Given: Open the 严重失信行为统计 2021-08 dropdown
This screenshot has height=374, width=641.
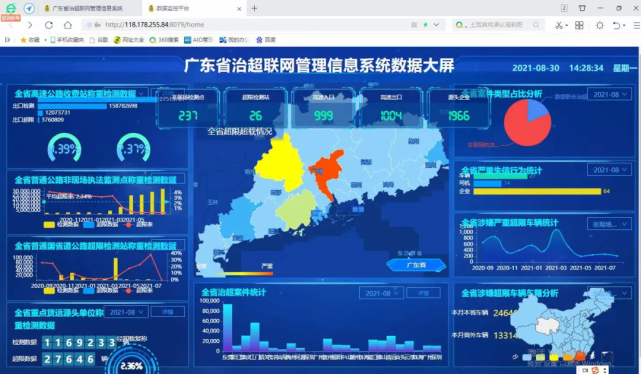Looking at the screenshot, I should [x=609, y=170].
